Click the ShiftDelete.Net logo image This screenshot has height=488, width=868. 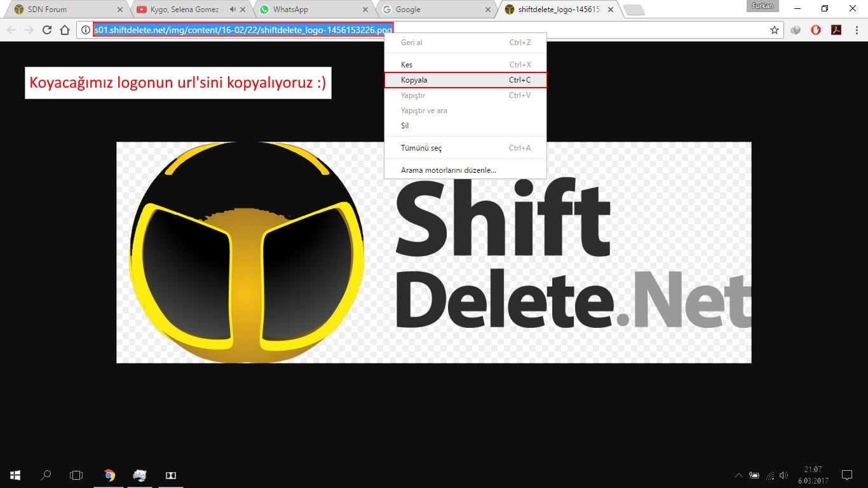434,253
